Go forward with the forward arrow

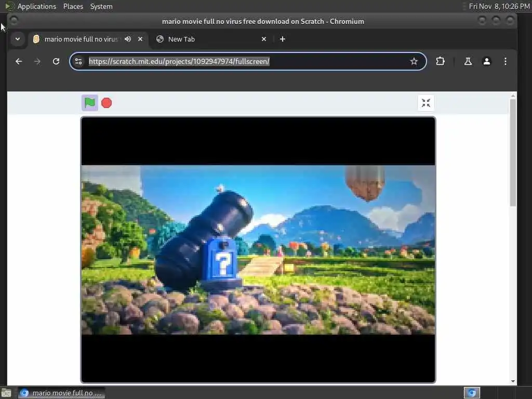pyautogui.click(x=37, y=61)
